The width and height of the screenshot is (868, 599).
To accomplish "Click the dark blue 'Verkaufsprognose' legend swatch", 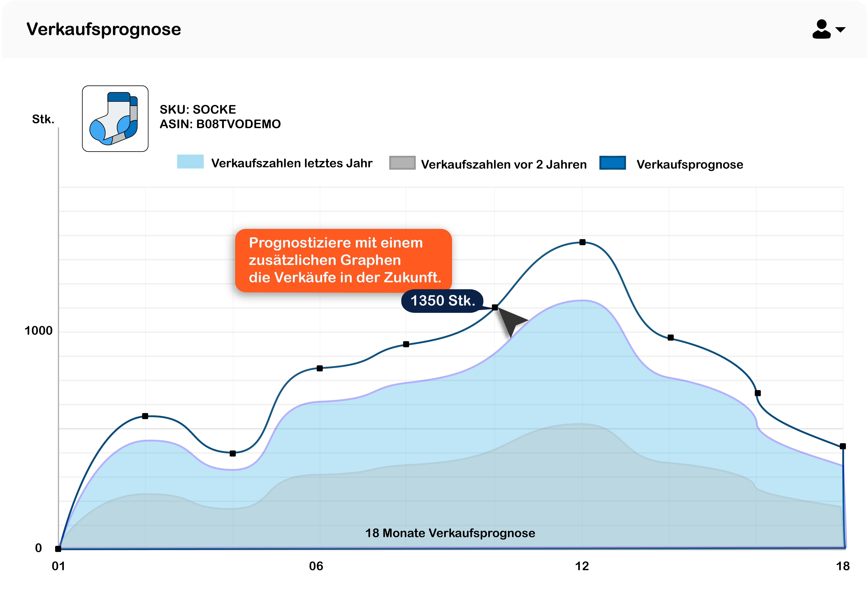I will pos(613,163).
